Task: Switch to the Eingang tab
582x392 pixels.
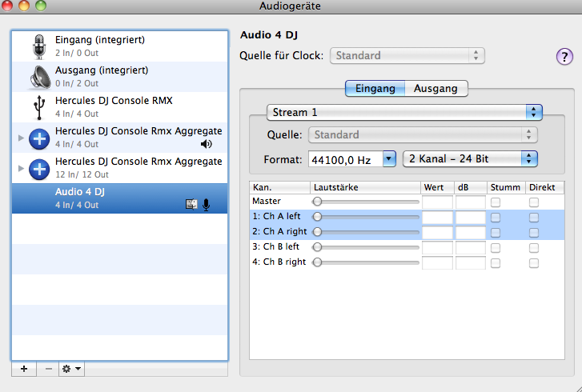Action: point(375,89)
